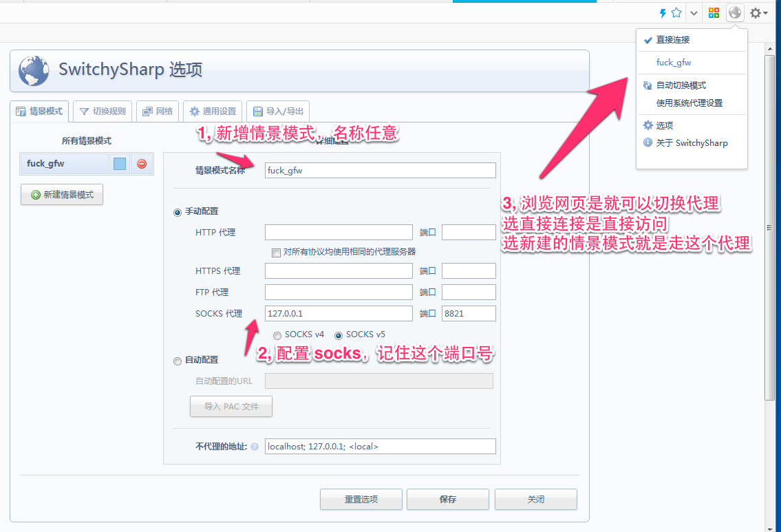Select the 自动配置 radio button
The height and width of the screenshot is (532, 781).
tap(178, 361)
